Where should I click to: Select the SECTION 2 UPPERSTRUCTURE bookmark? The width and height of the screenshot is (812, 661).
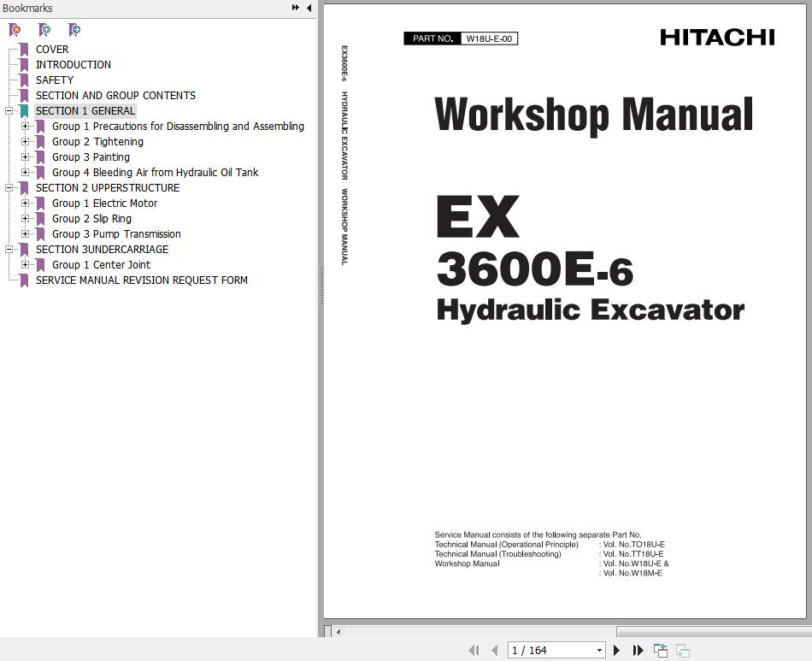108,188
